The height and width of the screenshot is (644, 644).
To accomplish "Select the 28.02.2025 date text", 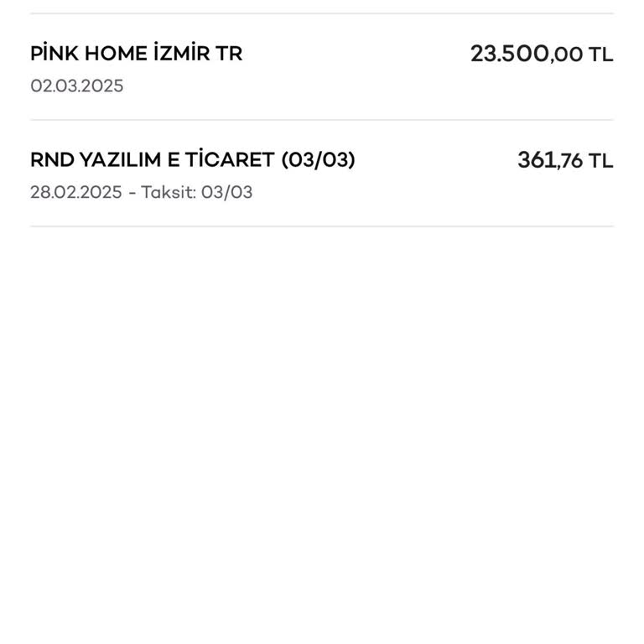I will click(x=76, y=192).
